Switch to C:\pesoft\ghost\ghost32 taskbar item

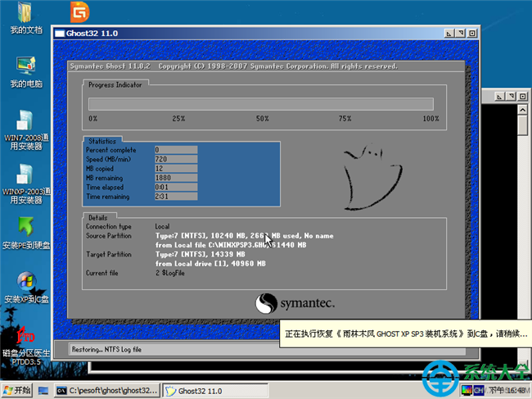click(107, 391)
